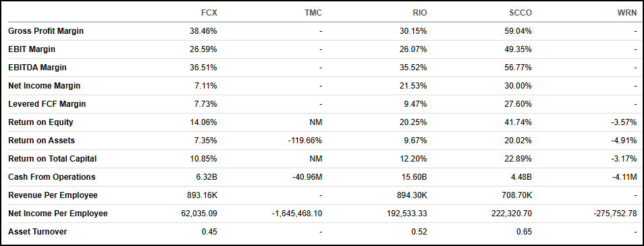Open the Return on Equity row label

coord(41,122)
